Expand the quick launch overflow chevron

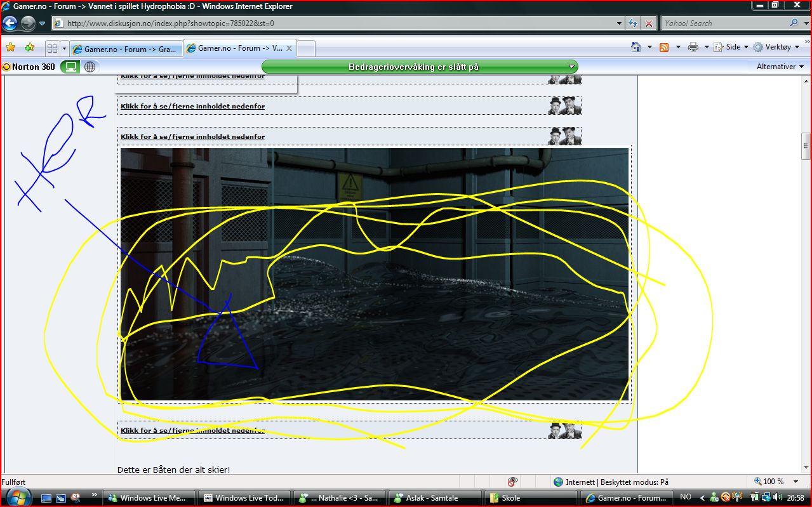click(95, 496)
